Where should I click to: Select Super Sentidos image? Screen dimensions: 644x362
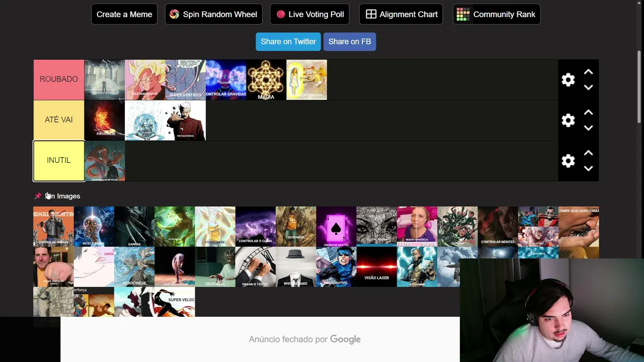185,79
